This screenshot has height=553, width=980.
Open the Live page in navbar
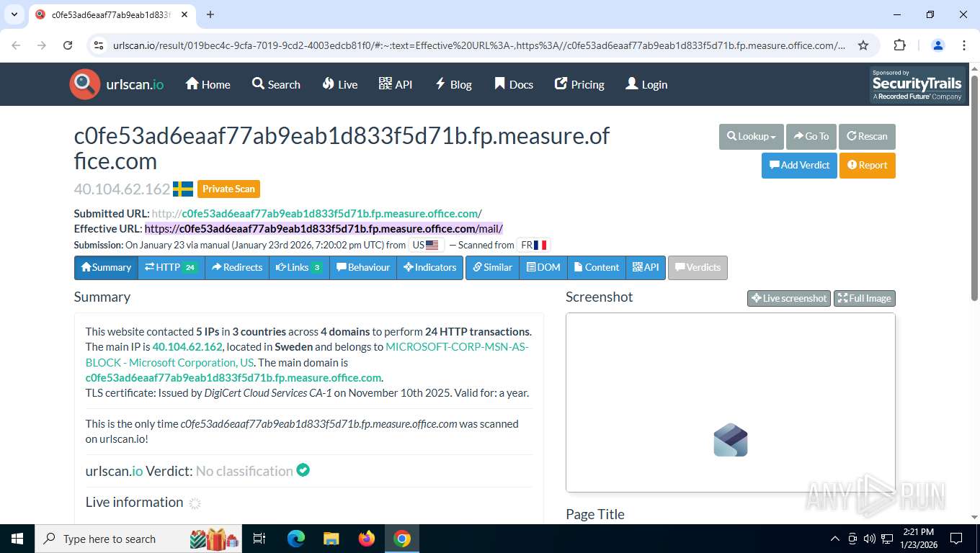click(x=340, y=84)
